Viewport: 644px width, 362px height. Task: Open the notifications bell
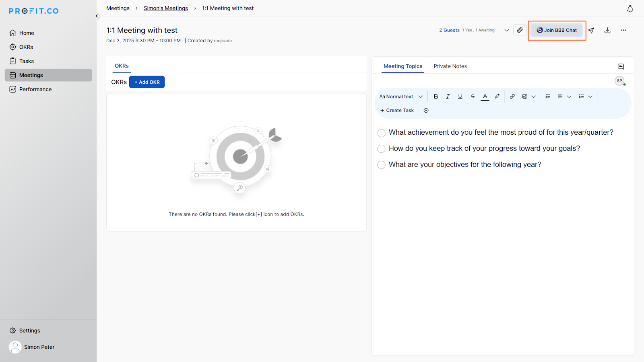pyautogui.click(x=630, y=9)
